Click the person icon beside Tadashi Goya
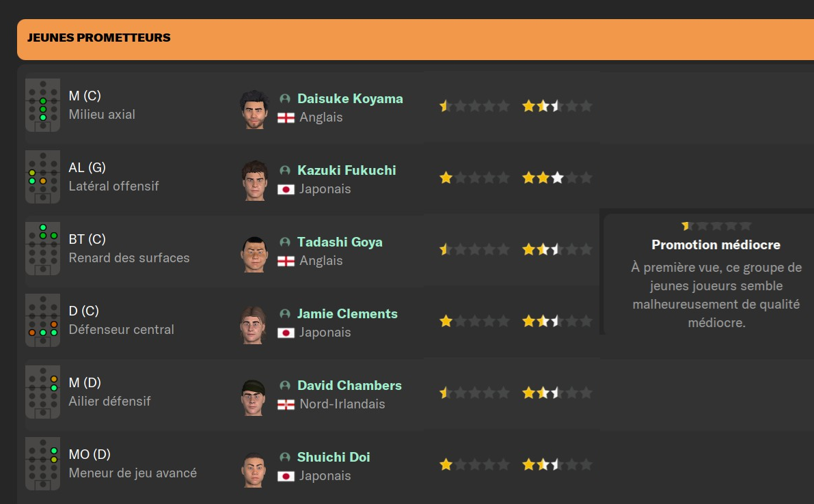 coord(285,242)
